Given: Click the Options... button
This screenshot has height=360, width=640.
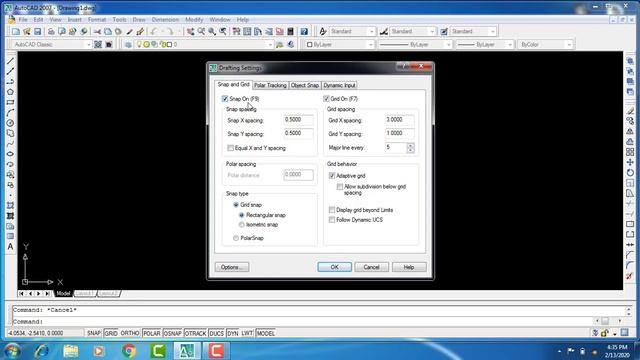Looking at the screenshot, I should 232,267.
